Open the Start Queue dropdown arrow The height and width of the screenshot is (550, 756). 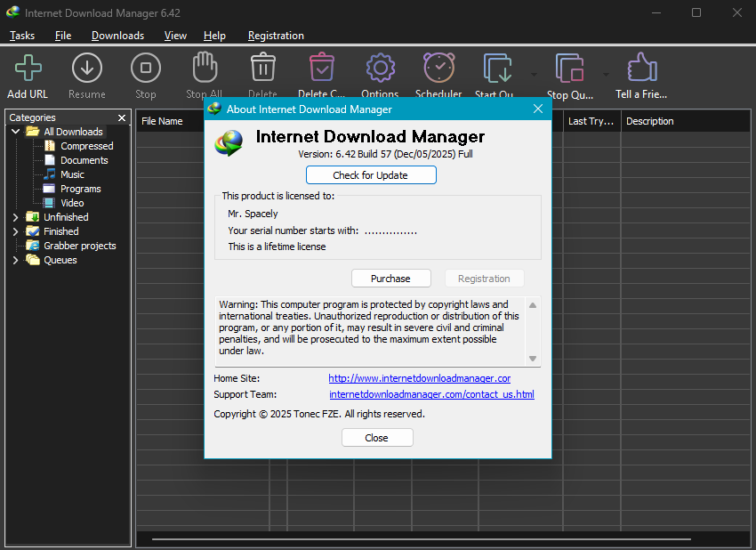pos(534,74)
